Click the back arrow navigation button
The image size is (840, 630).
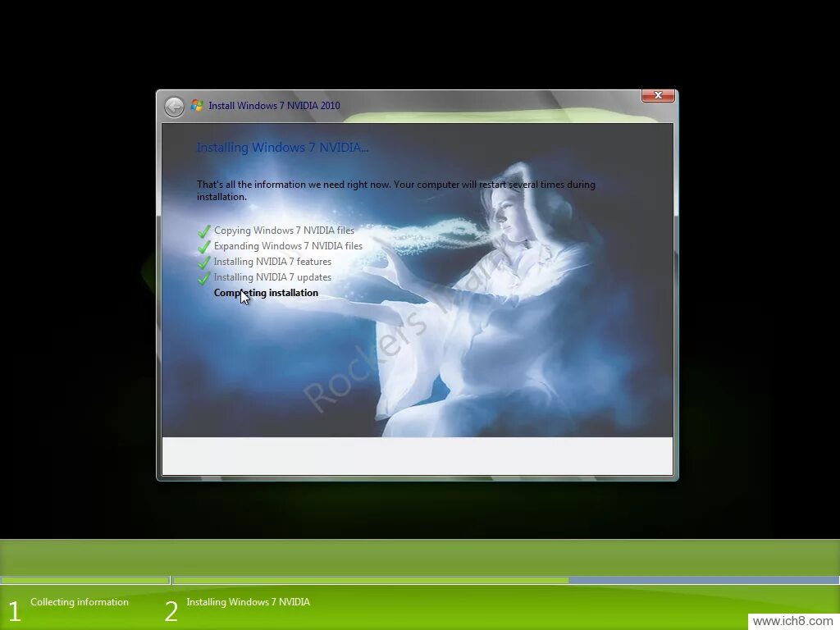coord(174,106)
